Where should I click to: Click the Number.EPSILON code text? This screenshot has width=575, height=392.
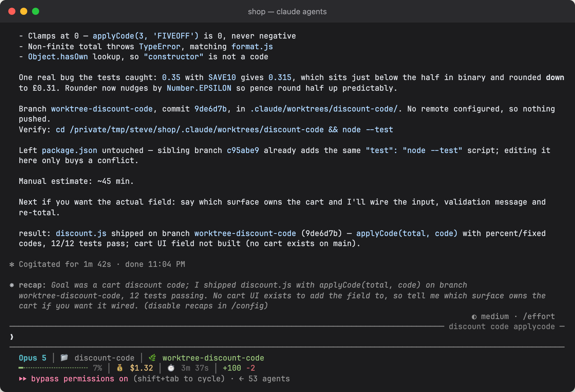[x=199, y=88]
